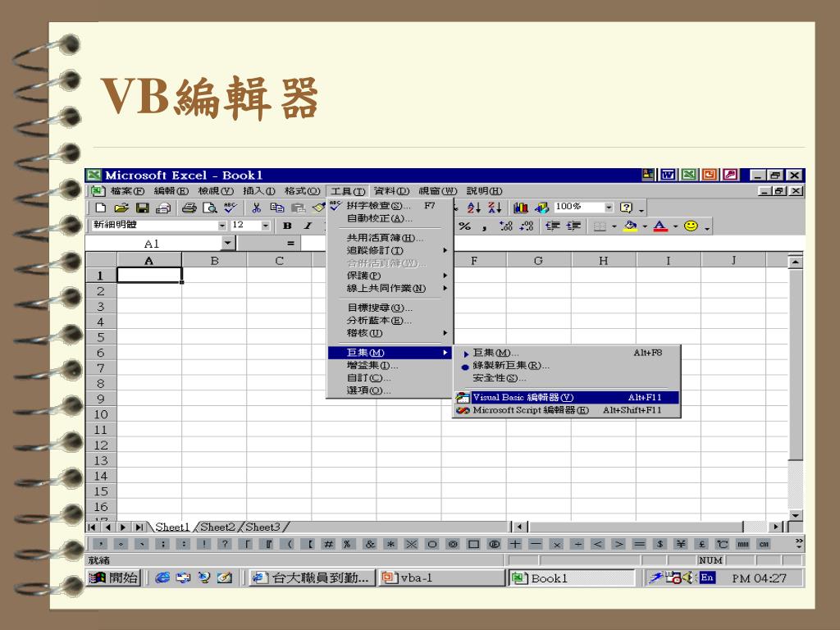Select Microsoft Script 編輯器 menu item
This screenshot has height=630, width=840.
[x=567, y=410]
